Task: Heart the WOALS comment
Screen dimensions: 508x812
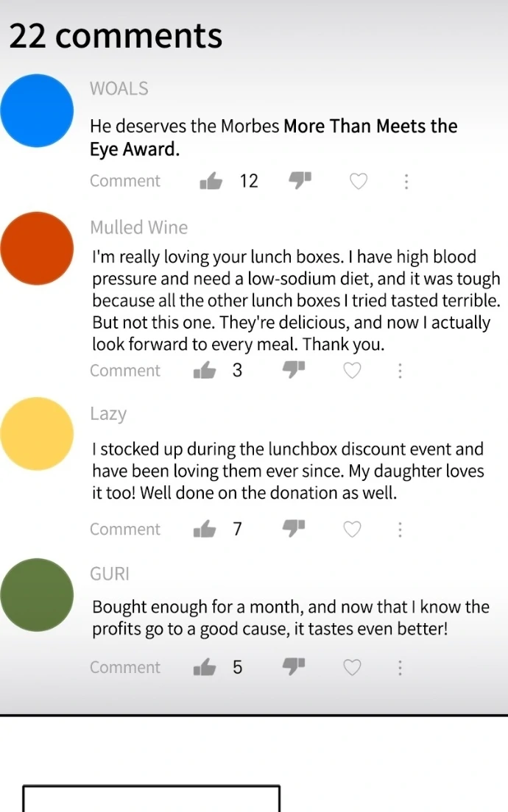Action: [358, 181]
